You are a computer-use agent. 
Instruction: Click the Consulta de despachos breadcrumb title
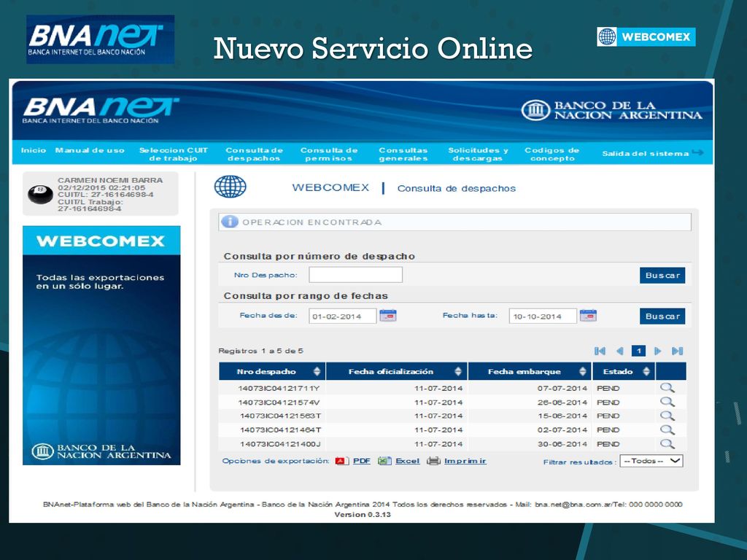pyautogui.click(x=457, y=189)
